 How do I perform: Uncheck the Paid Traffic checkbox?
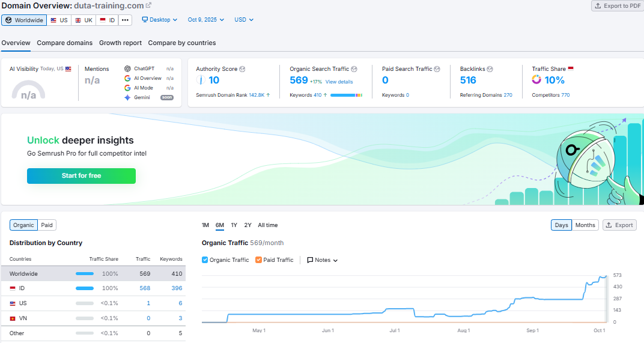(x=258, y=260)
